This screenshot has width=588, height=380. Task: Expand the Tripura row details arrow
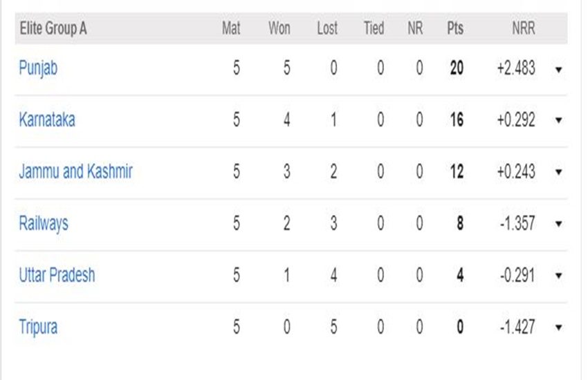[559, 327]
